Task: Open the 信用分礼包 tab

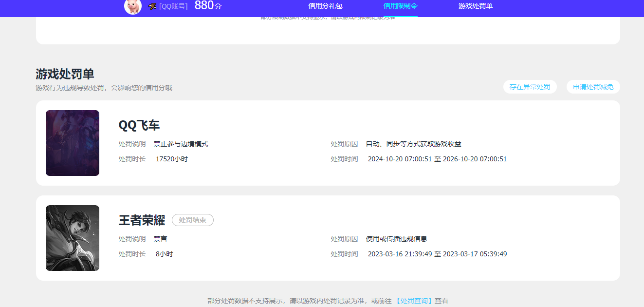Action: [325, 6]
